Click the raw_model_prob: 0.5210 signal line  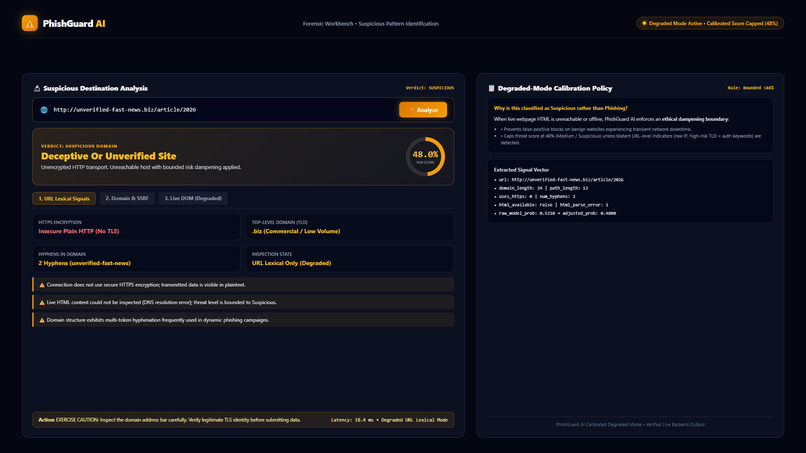coord(557,213)
